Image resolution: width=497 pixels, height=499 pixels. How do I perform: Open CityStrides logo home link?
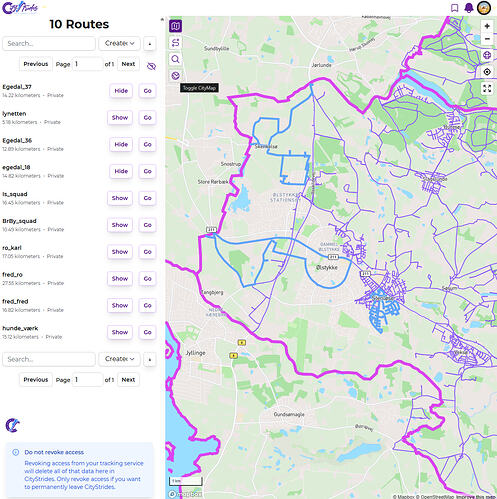(x=20, y=7)
